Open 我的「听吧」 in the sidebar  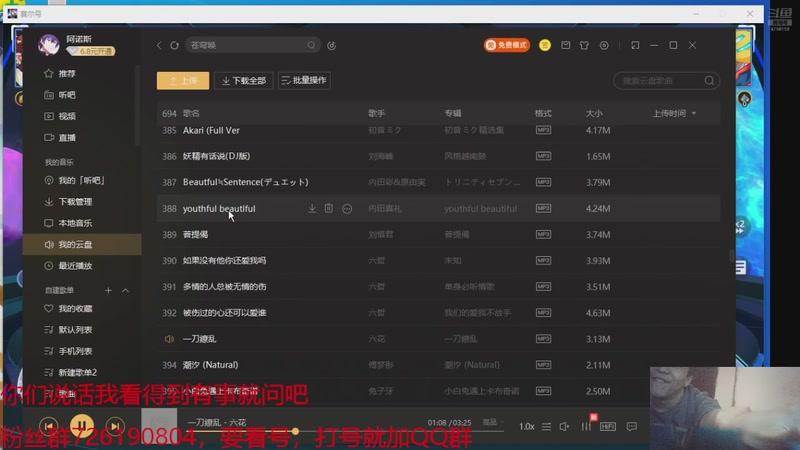click(x=82, y=181)
